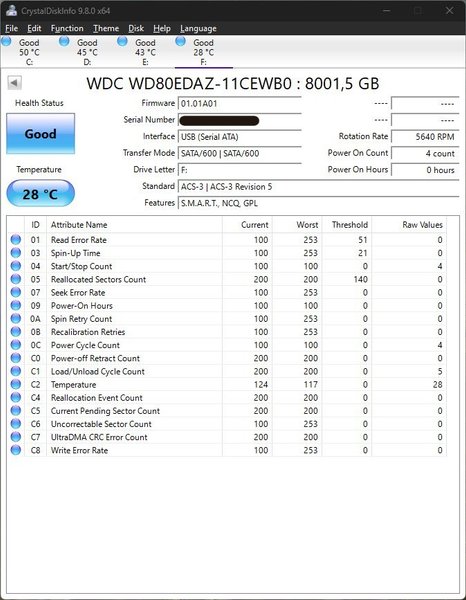Viewport: 466px width, 600px height.
Task: Select the Power-On Hours attribute row
Action: [227, 305]
